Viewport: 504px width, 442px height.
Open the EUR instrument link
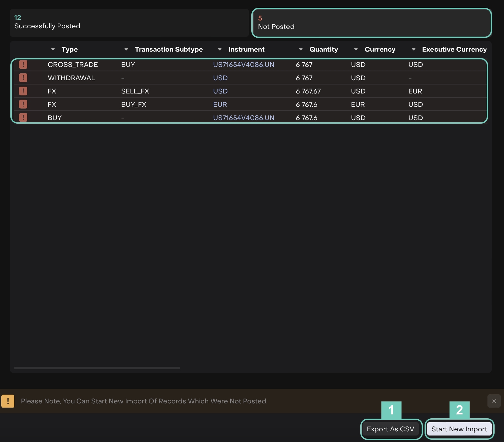(x=220, y=104)
